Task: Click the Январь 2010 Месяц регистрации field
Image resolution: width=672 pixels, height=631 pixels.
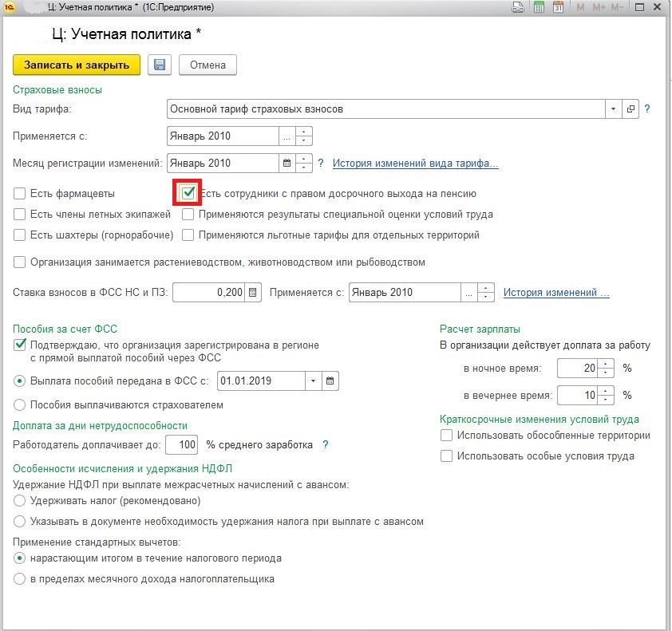Action: tap(223, 164)
